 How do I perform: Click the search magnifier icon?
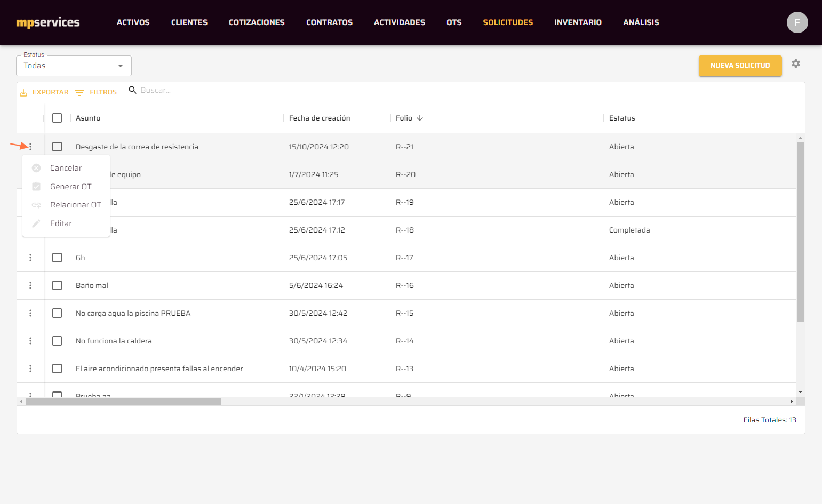tap(133, 90)
